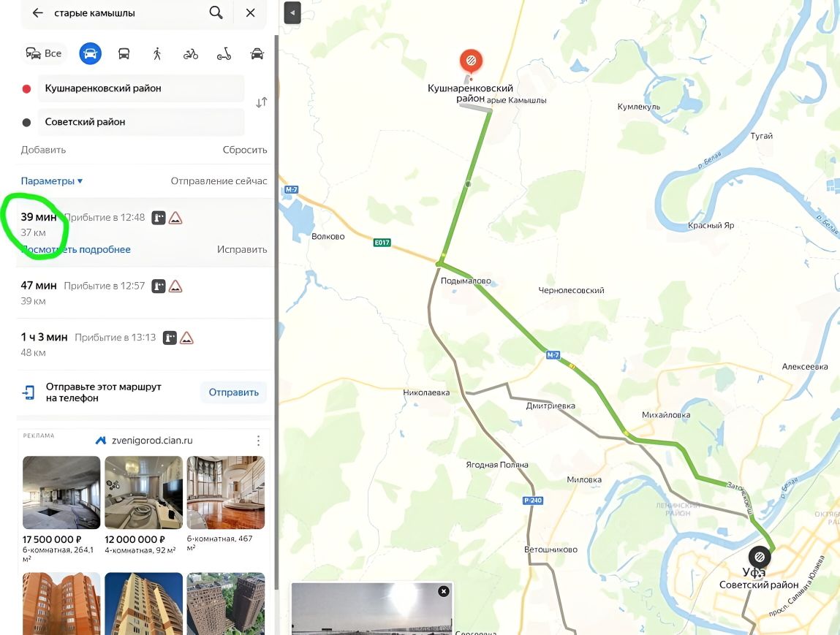
Task: Click the 'Алексеевка' map label
Action: (x=805, y=367)
